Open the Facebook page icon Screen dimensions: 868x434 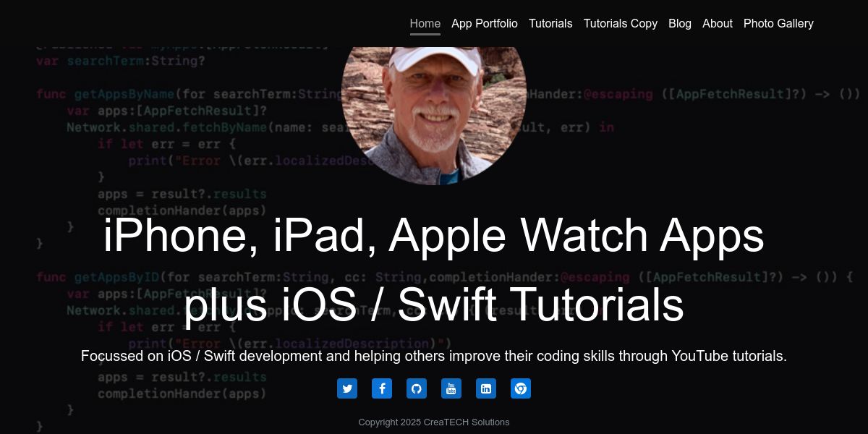pos(382,388)
